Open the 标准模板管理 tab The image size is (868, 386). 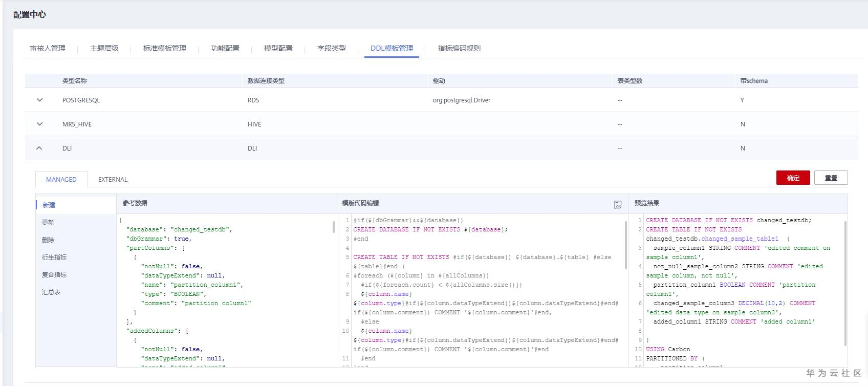(x=165, y=48)
